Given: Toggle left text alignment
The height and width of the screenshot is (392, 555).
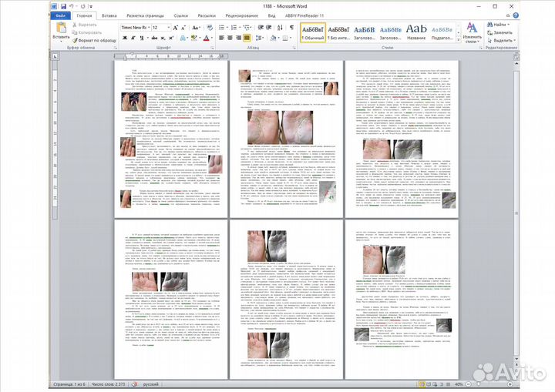Looking at the screenshot, I should click(220, 37).
